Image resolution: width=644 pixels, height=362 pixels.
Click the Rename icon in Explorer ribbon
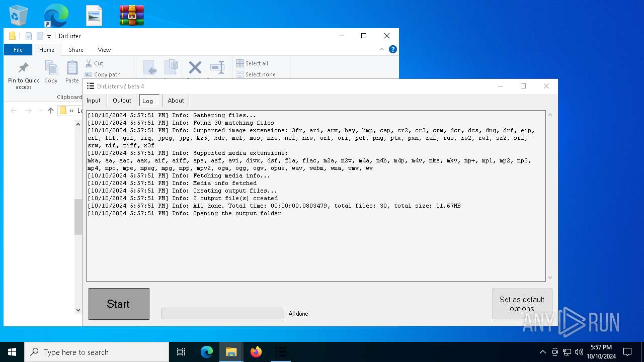217,67
